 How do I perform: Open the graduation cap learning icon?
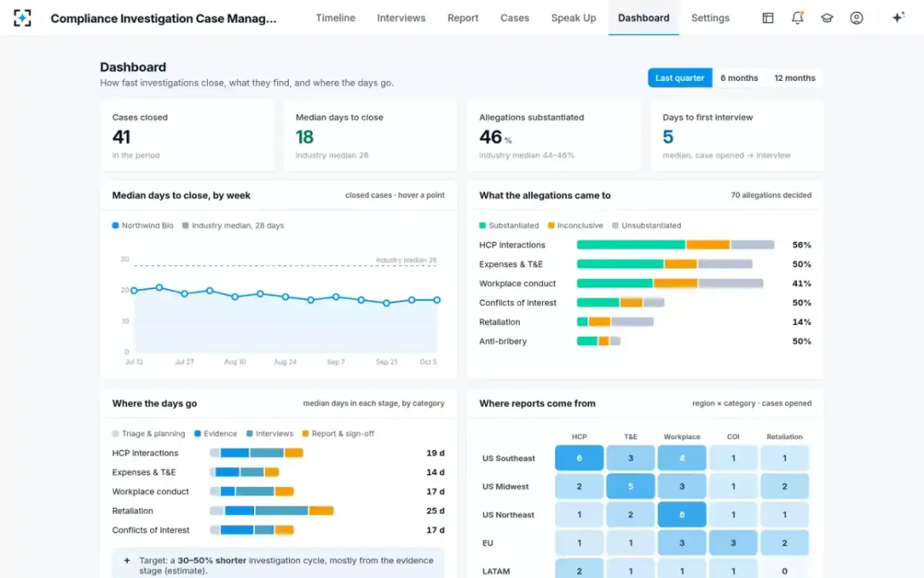pyautogui.click(x=827, y=18)
